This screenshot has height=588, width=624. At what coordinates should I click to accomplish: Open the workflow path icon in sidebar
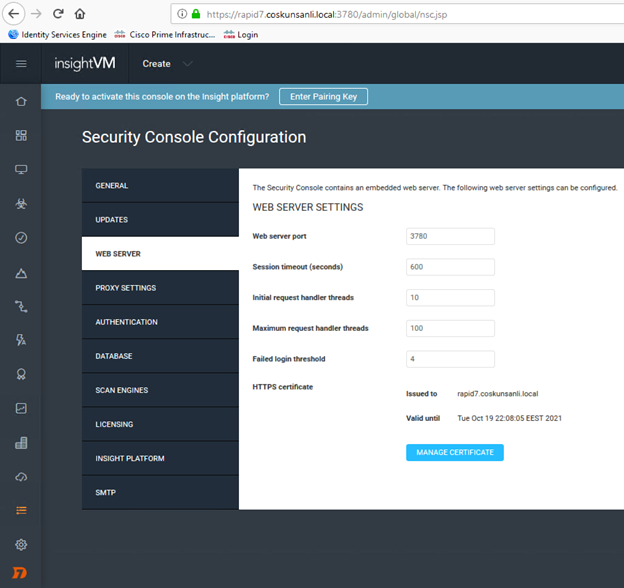[x=21, y=306]
